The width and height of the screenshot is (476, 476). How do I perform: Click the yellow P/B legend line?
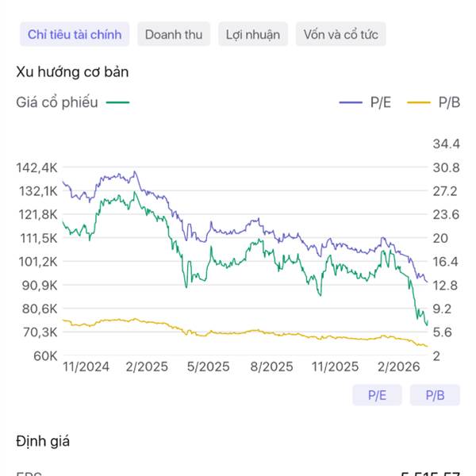(418, 102)
